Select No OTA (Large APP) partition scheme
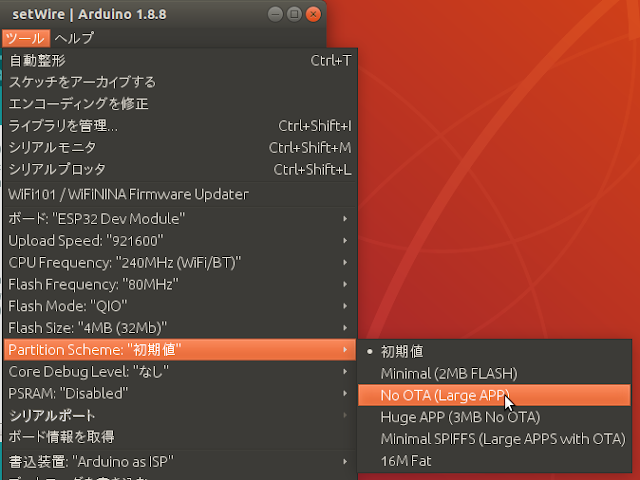 pos(494,395)
